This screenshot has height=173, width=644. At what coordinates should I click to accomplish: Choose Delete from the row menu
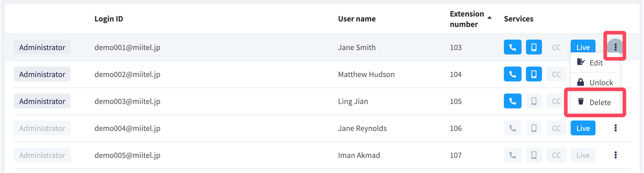click(x=595, y=102)
